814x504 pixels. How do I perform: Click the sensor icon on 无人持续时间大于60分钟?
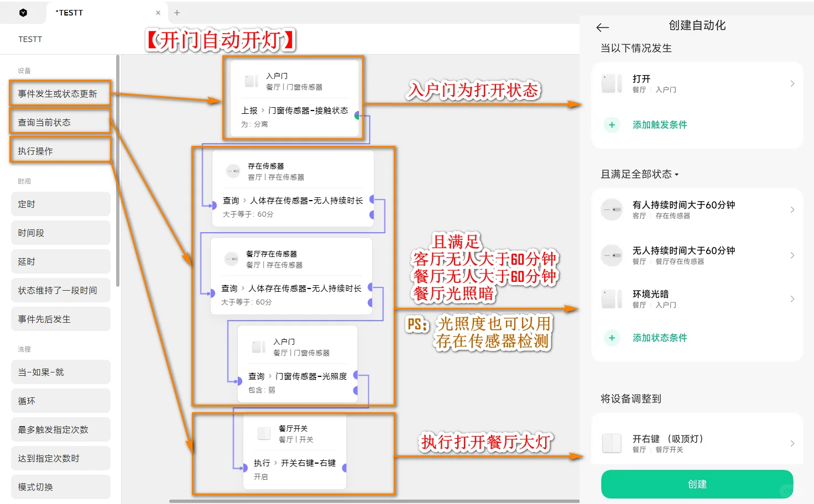[612, 255]
